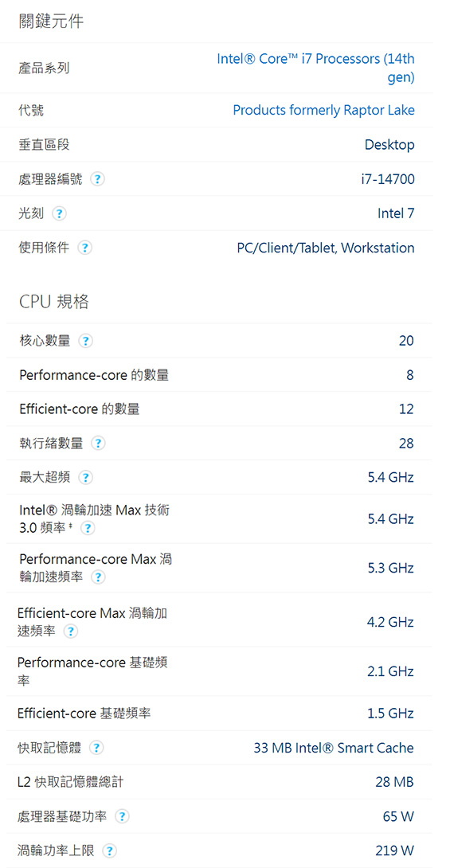Click the 關鍵元件 section heading

(51, 22)
